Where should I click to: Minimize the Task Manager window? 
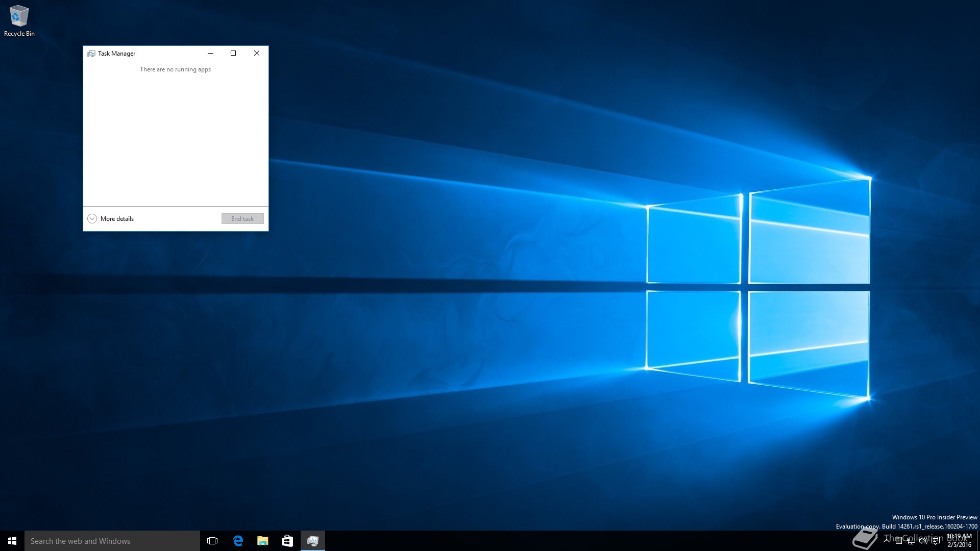pos(210,53)
